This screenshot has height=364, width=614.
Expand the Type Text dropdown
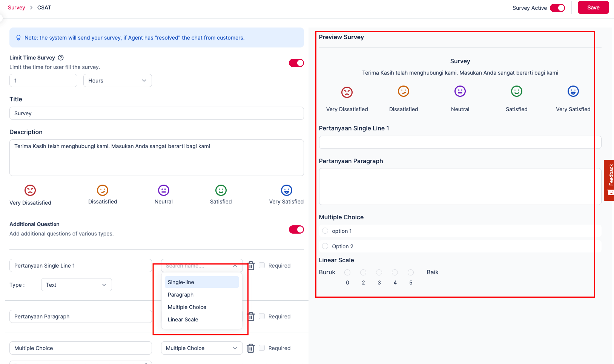(x=76, y=285)
